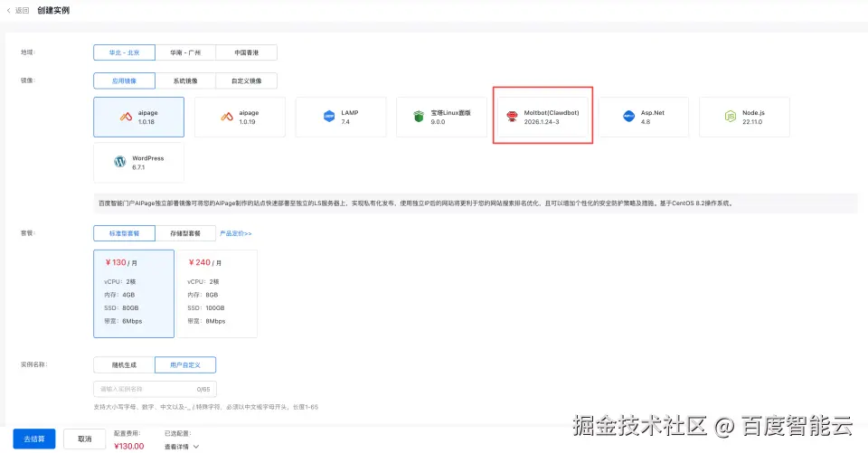Choose 随机生成 for instance name
868x453 pixels.
[x=124, y=365]
